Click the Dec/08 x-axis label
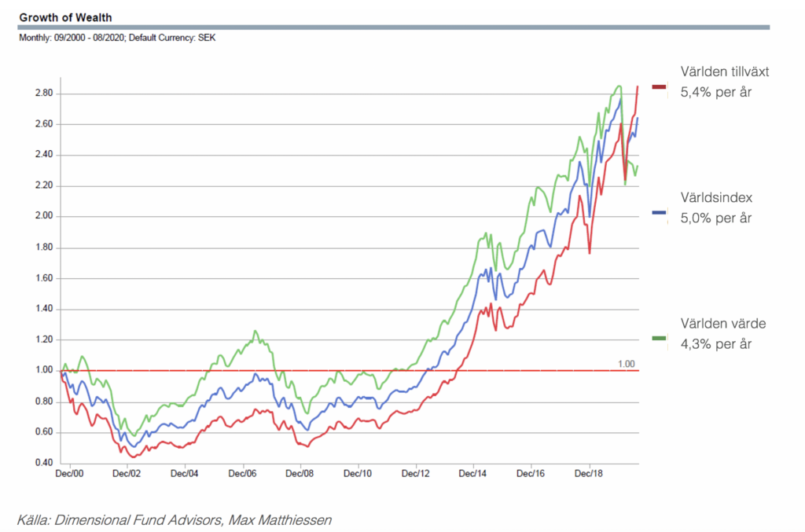 pyautogui.click(x=300, y=474)
